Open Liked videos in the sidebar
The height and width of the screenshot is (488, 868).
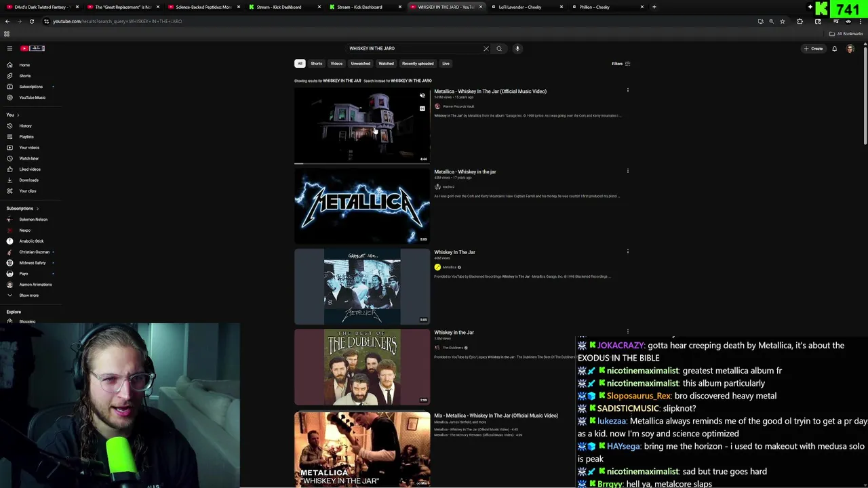[x=30, y=169]
